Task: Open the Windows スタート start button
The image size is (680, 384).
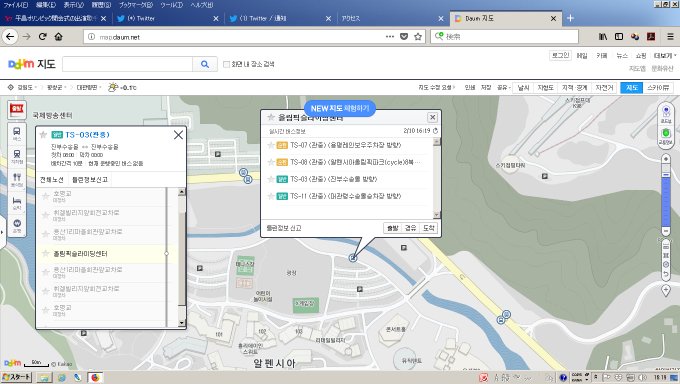Action: point(16,377)
